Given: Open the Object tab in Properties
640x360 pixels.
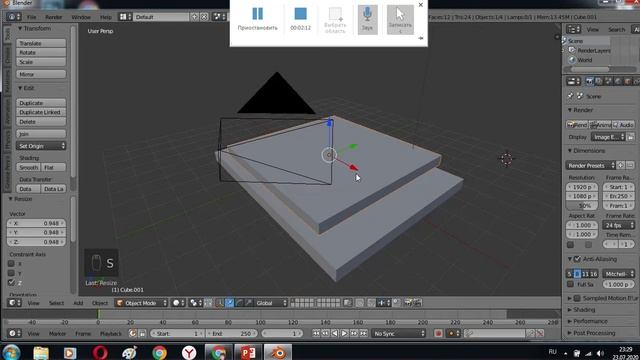Looking at the screenshot, I should 628,82.
